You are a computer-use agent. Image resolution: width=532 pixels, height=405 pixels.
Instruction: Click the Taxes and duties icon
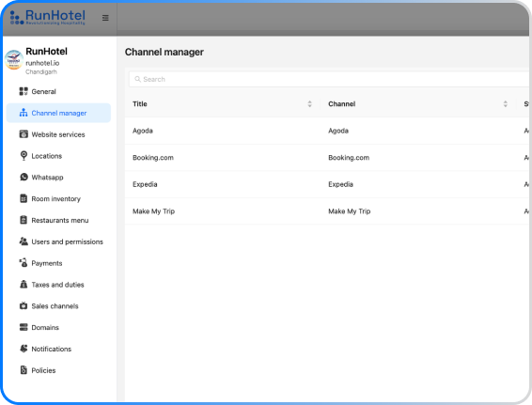click(23, 284)
